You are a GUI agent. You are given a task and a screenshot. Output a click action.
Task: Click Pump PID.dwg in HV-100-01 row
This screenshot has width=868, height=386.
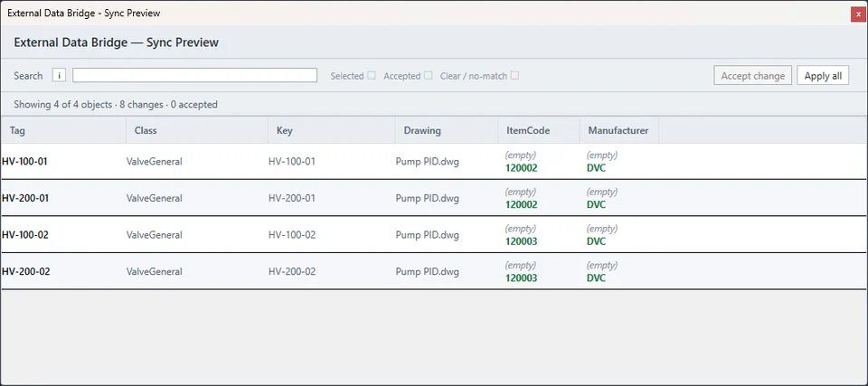[x=428, y=162]
